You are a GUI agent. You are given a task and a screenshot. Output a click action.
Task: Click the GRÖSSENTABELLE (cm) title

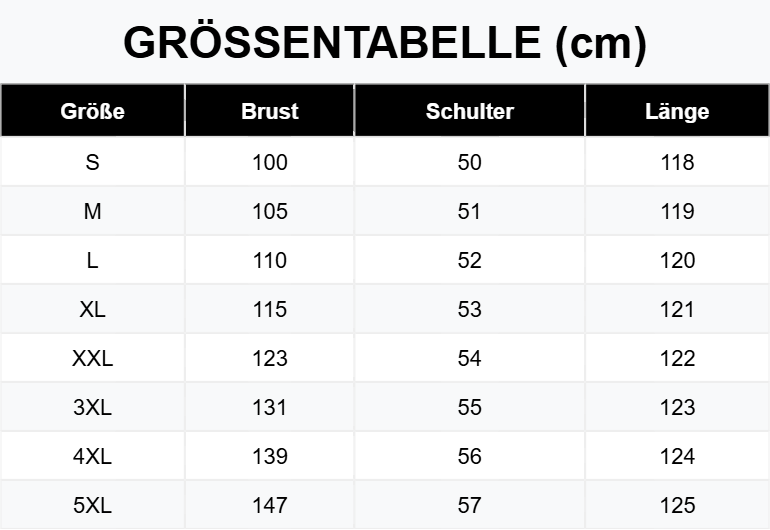(385, 43)
